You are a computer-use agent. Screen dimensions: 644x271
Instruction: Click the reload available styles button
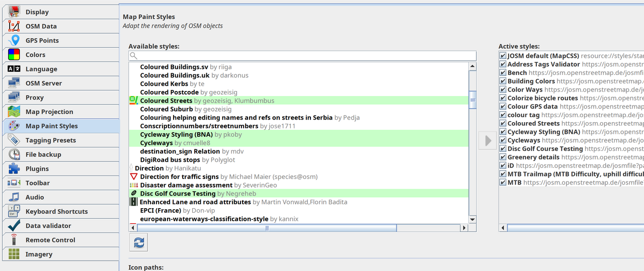click(139, 242)
